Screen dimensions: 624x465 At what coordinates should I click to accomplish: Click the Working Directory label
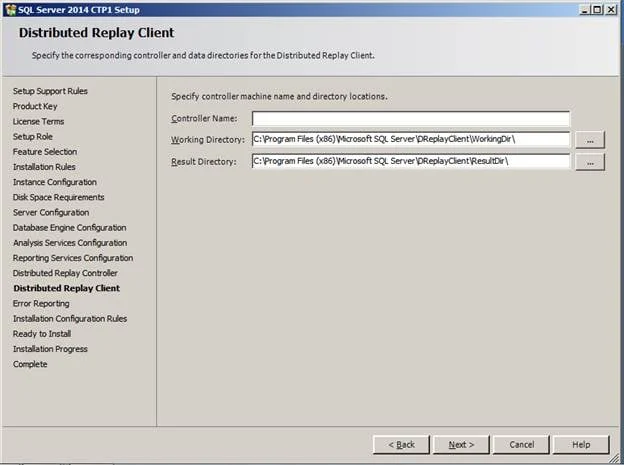coord(208,140)
